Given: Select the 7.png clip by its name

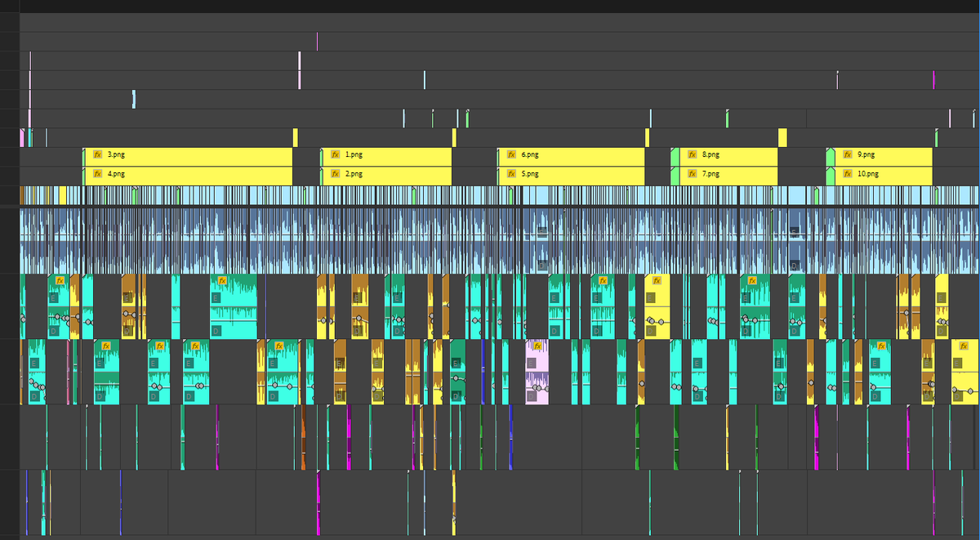Looking at the screenshot, I should coord(710,174).
